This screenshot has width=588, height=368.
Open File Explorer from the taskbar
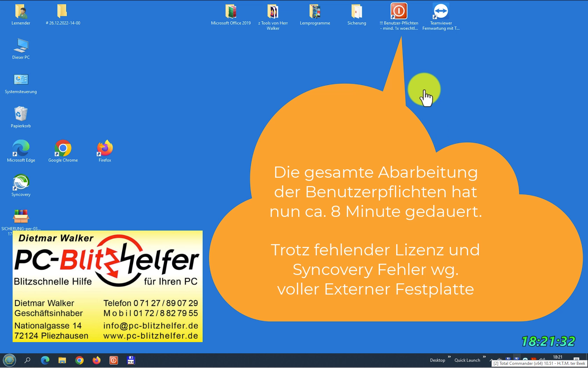62,360
